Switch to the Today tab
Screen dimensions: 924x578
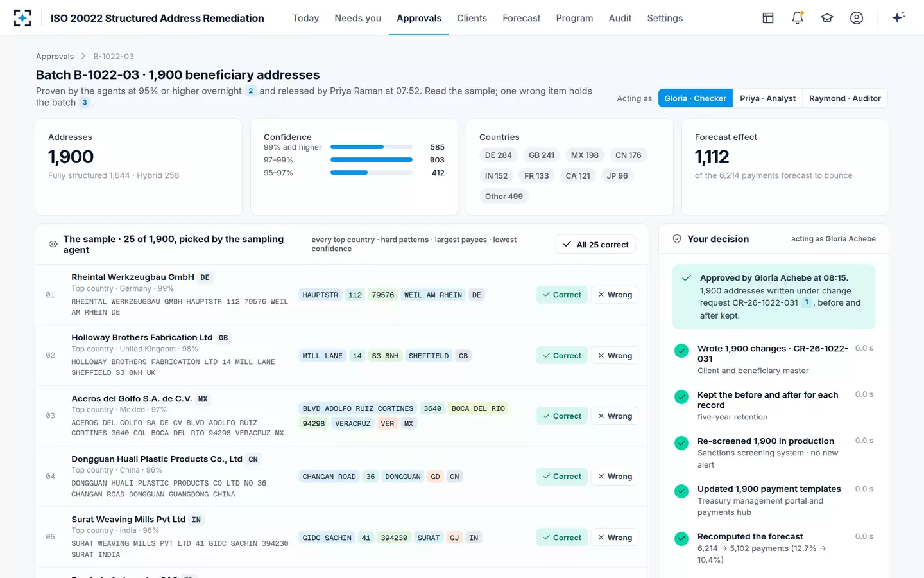[x=305, y=18]
